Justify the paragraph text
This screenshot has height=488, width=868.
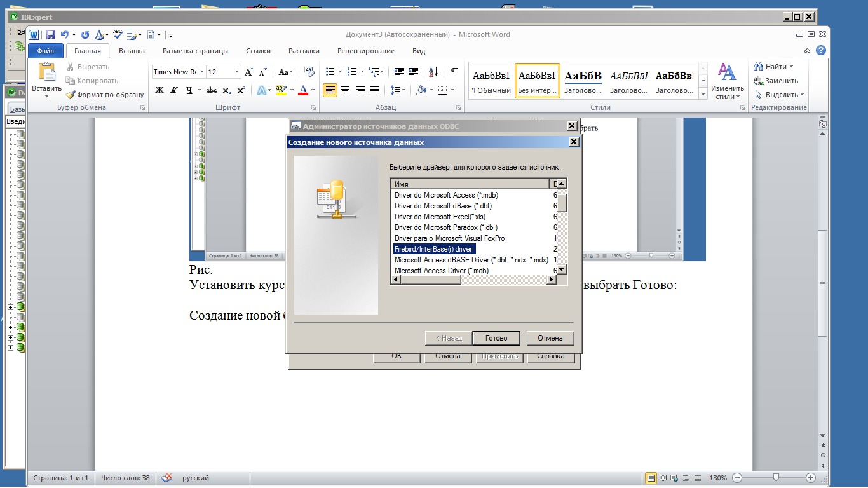[375, 90]
